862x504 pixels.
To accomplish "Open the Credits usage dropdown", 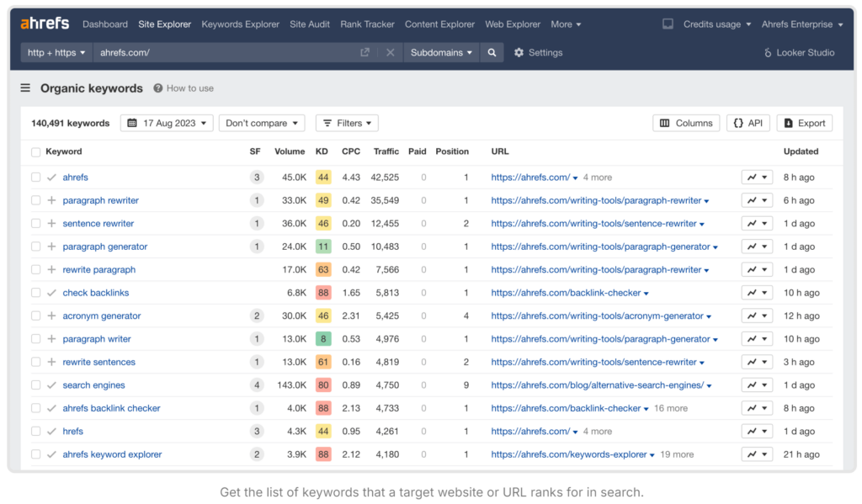I will click(717, 24).
